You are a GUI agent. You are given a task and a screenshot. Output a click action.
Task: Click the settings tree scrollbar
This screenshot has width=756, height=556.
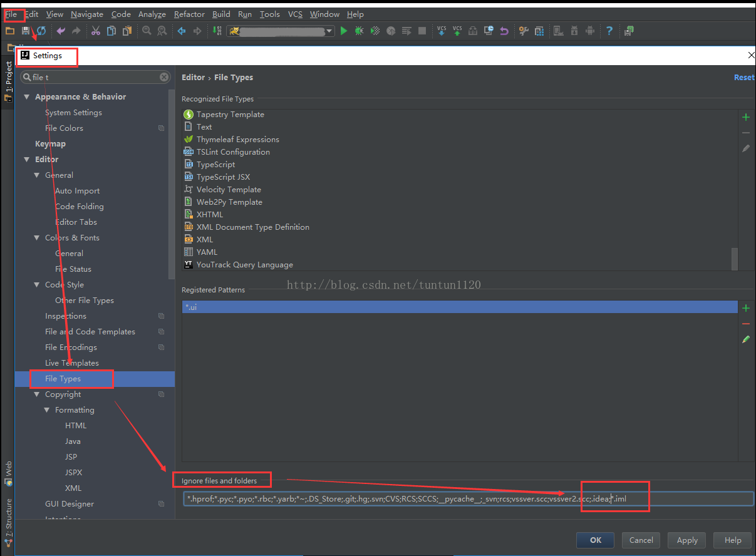172,185
